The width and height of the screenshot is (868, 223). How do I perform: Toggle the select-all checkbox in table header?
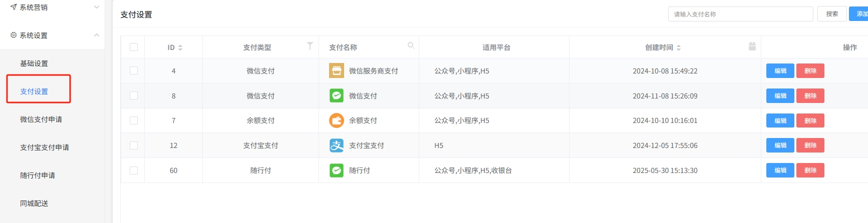click(134, 47)
